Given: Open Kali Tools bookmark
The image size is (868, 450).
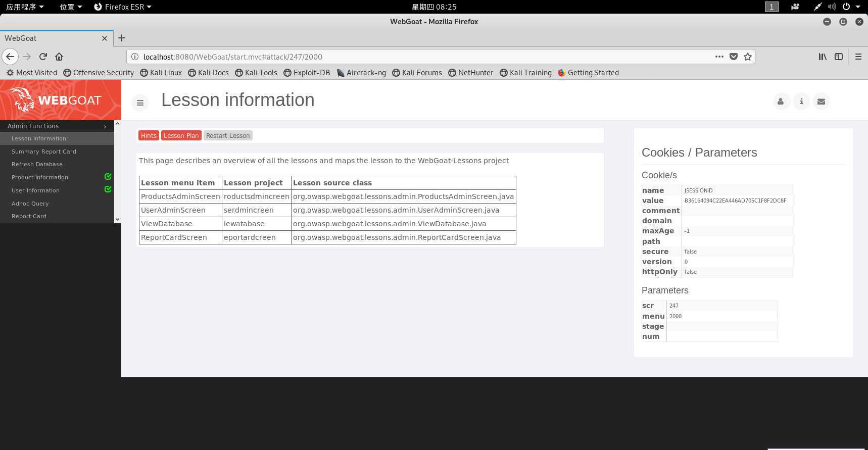Looking at the screenshot, I should [x=256, y=73].
